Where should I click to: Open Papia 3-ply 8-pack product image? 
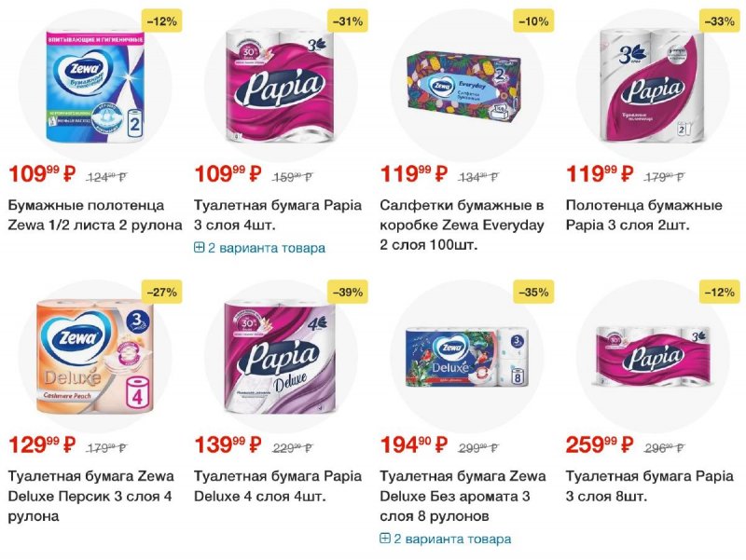[x=653, y=357]
